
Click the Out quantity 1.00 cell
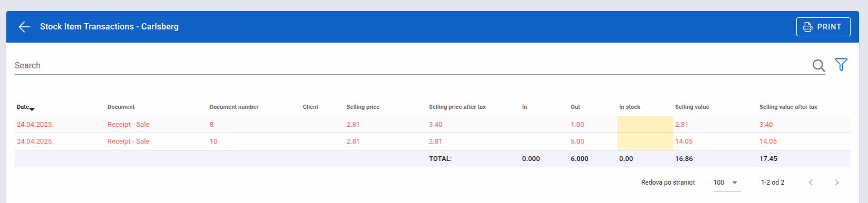(x=578, y=125)
